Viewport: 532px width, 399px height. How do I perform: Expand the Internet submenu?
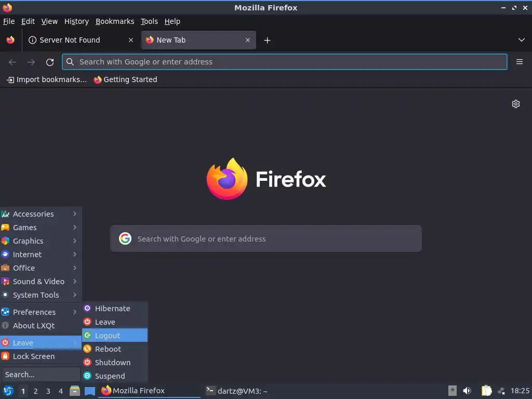click(x=41, y=255)
